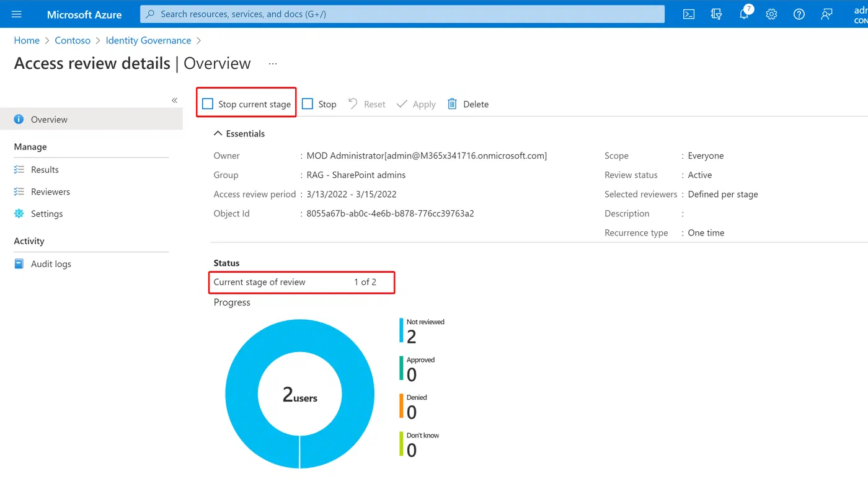868x502 pixels.
Task: Click the Approved green legend swatch
Action: click(x=401, y=368)
